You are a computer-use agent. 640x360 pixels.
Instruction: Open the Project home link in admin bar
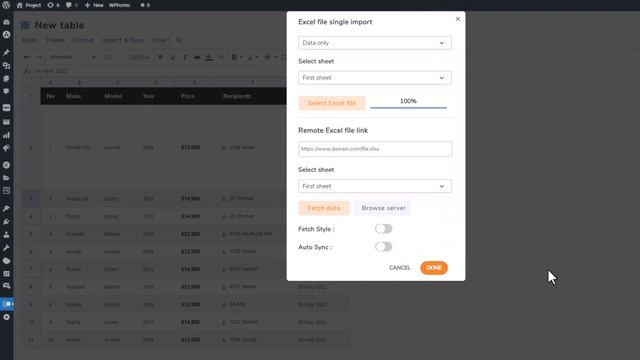(x=29, y=5)
